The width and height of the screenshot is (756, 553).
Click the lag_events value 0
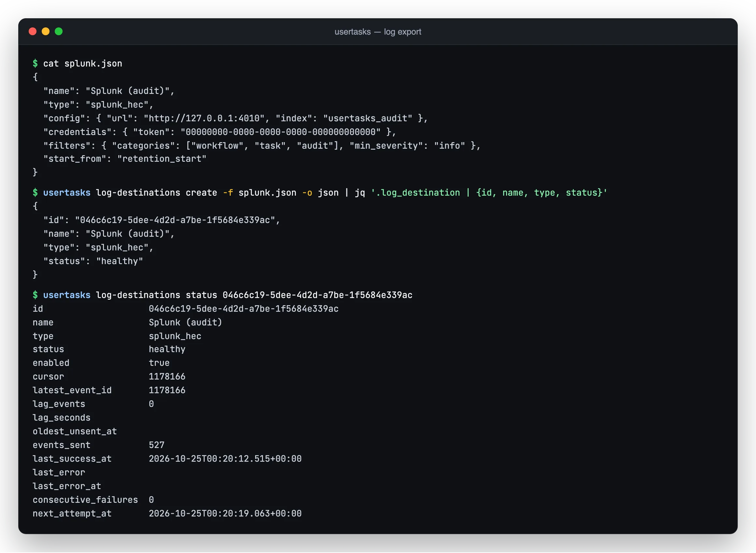coord(151,404)
